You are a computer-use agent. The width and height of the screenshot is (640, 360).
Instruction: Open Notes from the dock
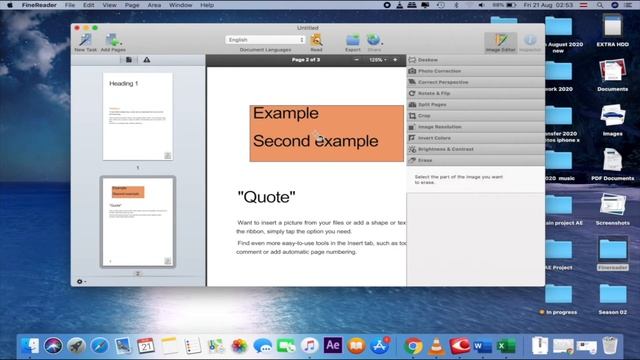(x=169, y=346)
